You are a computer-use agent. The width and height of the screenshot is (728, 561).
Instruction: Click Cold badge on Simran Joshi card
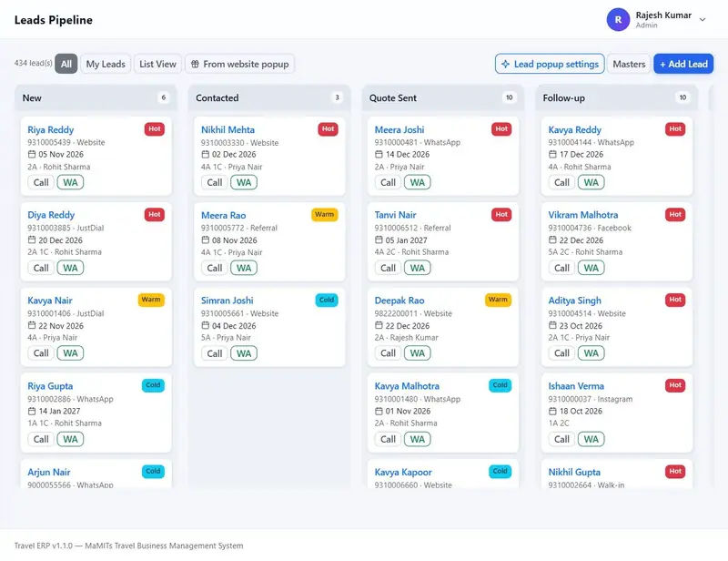click(x=327, y=300)
